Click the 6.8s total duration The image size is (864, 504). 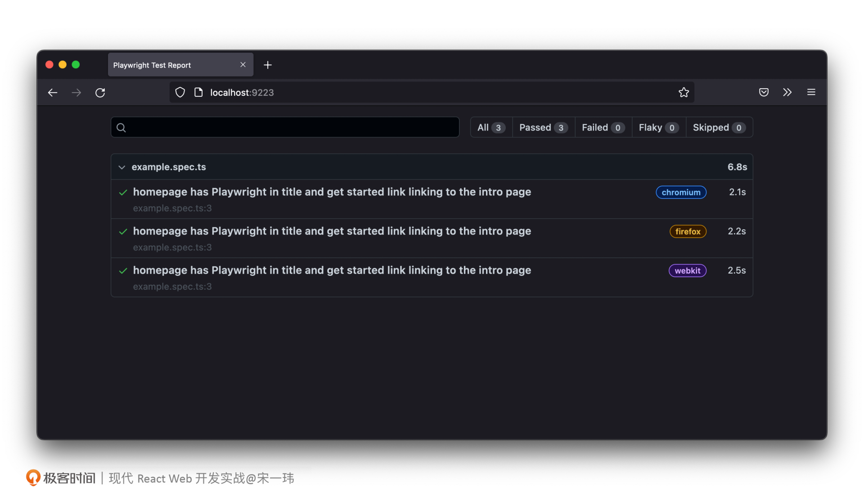click(737, 167)
